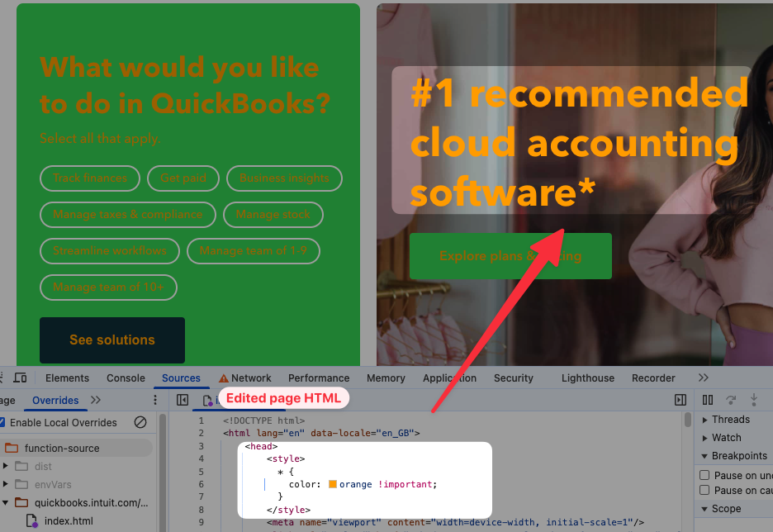The width and height of the screenshot is (773, 532).
Task: Open index.html in the overrides tree
Action: [x=69, y=520]
